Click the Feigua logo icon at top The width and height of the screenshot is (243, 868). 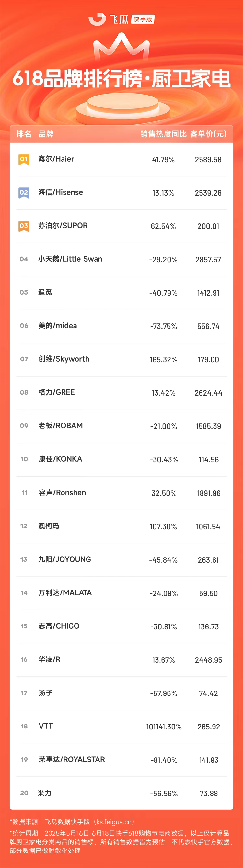tap(97, 19)
